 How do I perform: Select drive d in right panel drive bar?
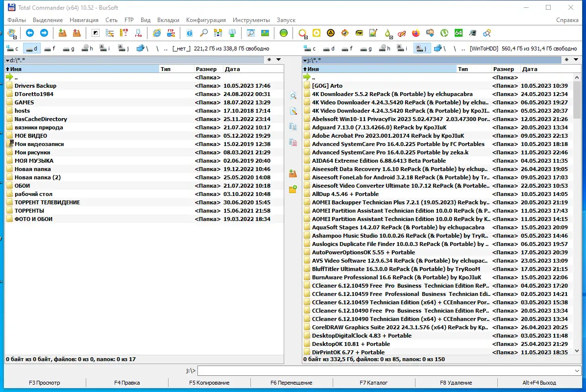click(x=329, y=48)
